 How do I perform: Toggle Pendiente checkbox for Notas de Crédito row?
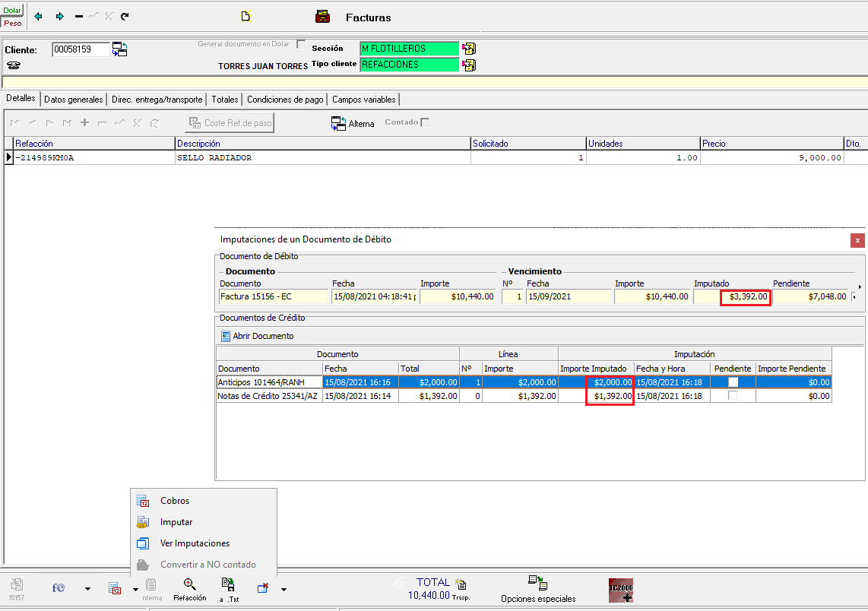733,396
